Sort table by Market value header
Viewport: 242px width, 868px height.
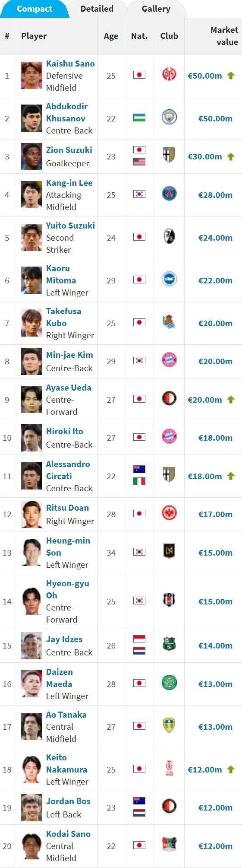coord(224,36)
